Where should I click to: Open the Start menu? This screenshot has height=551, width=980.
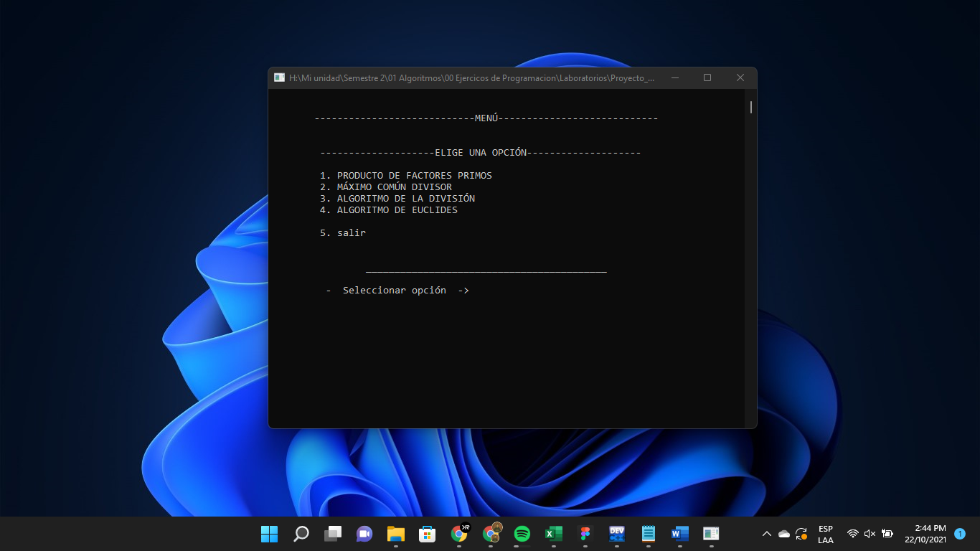[269, 534]
